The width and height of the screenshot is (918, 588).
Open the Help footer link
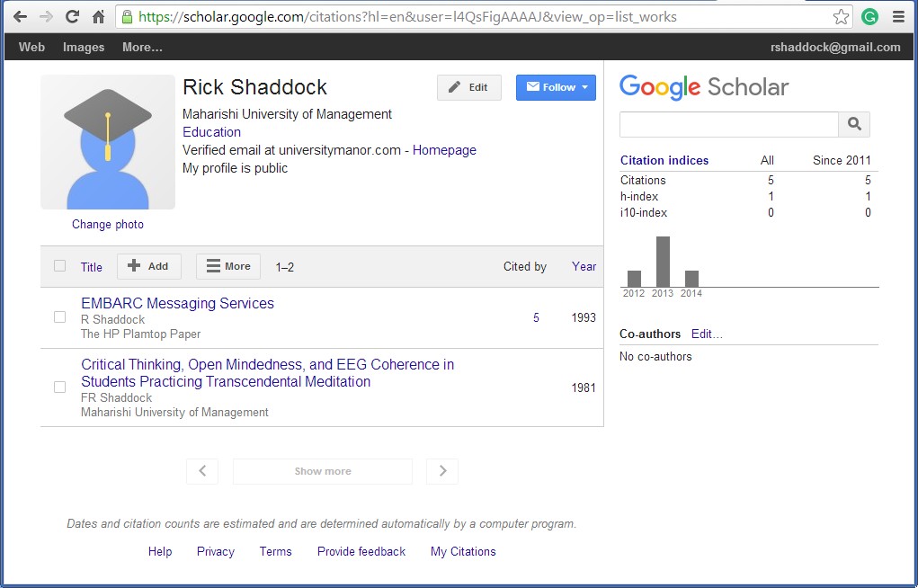point(160,552)
